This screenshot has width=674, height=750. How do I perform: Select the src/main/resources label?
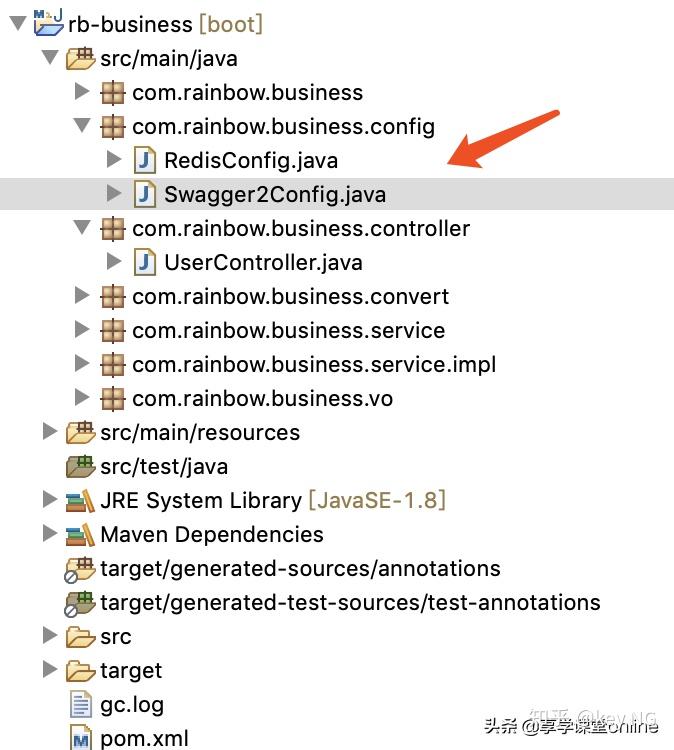(x=200, y=433)
